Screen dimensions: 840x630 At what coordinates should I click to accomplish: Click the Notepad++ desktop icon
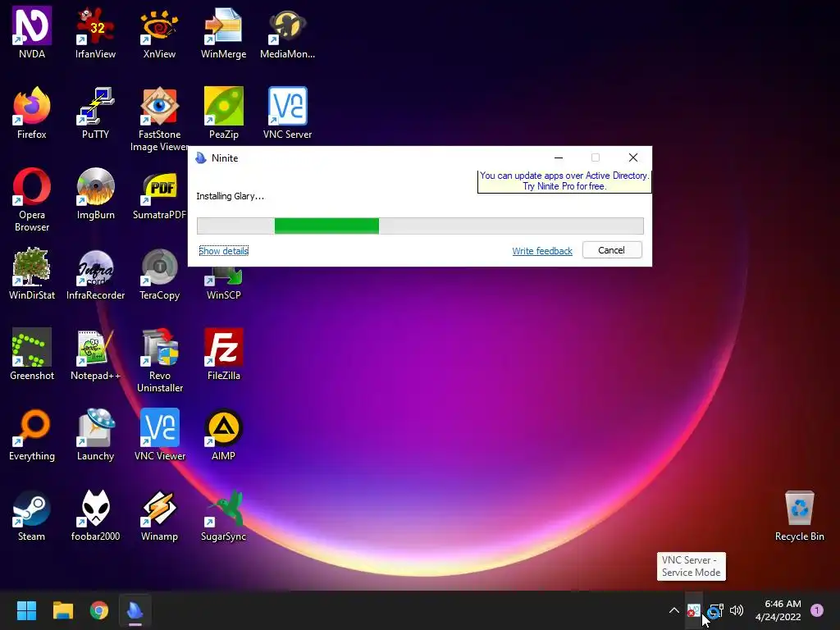point(95,354)
